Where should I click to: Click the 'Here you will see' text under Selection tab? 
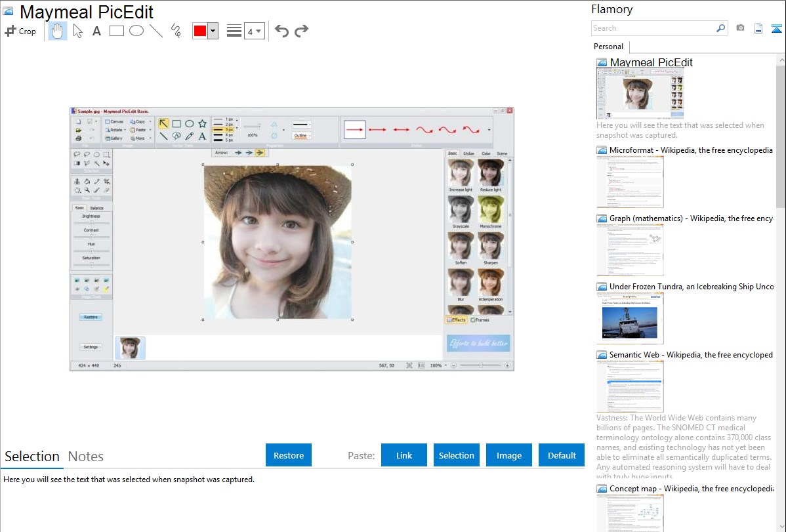tap(129, 480)
